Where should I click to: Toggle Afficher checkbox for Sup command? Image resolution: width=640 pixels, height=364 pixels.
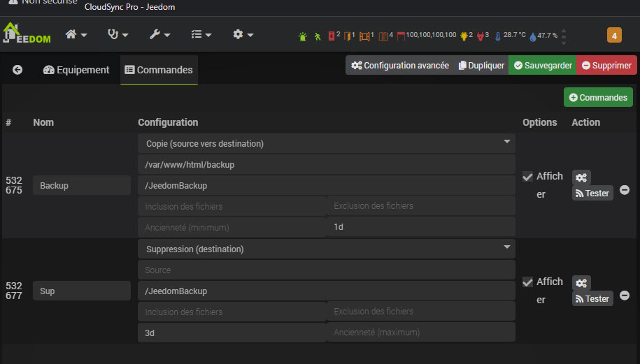tap(527, 282)
